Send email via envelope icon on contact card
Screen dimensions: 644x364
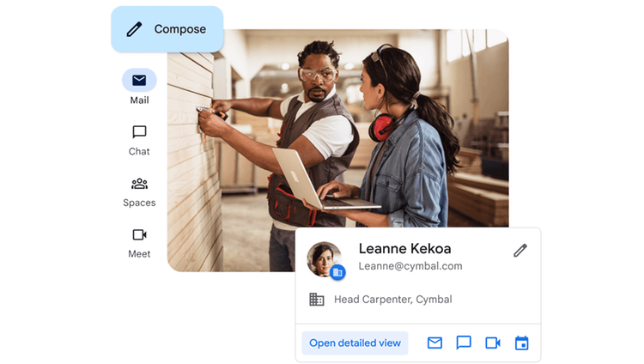tap(434, 343)
